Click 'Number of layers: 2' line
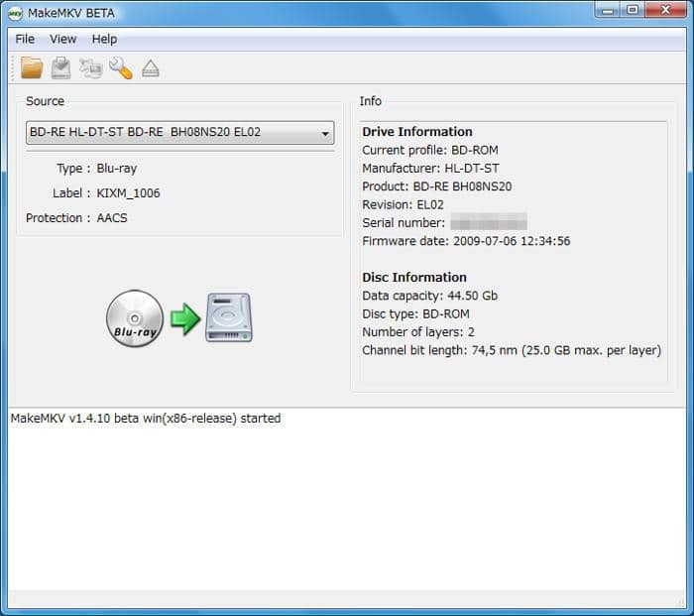This screenshot has width=694, height=616. (418, 332)
